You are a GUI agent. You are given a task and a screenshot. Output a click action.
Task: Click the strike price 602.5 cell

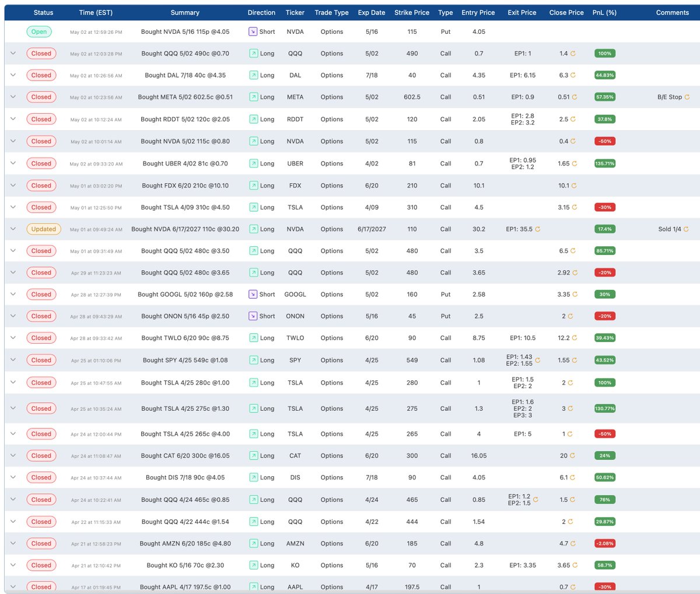coord(412,97)
